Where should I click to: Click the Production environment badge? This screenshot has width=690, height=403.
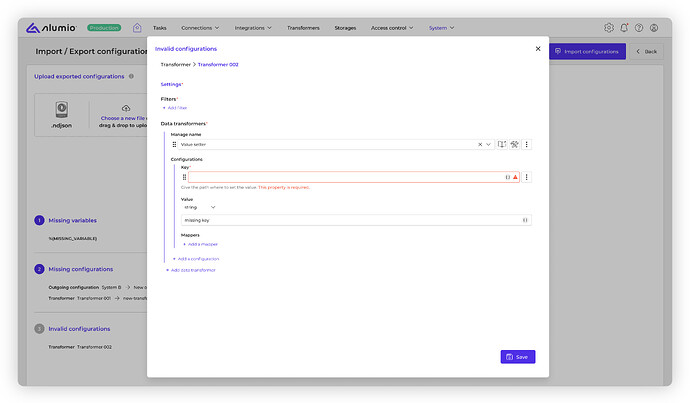point(104,28)
